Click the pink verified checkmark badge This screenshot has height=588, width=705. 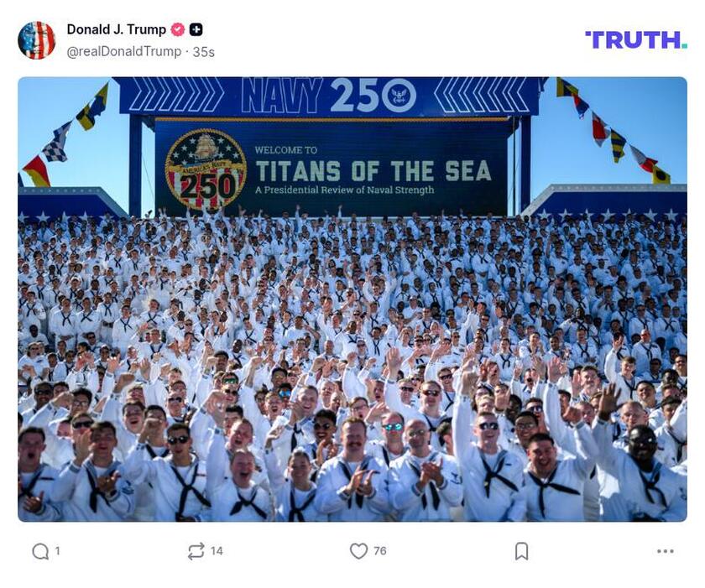(178, 29)
